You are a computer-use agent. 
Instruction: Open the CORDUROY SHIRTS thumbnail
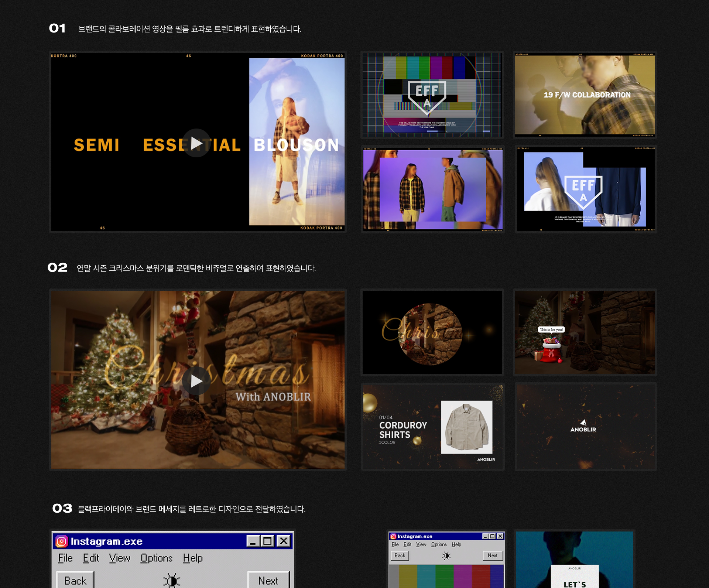(432, 427)
